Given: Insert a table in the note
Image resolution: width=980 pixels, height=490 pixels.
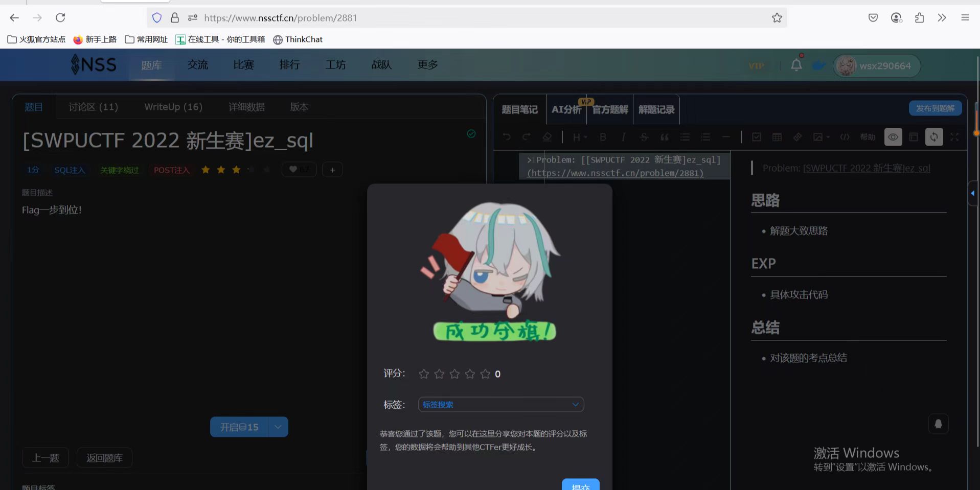Looking at the screenshot, I should pos(777,137).
